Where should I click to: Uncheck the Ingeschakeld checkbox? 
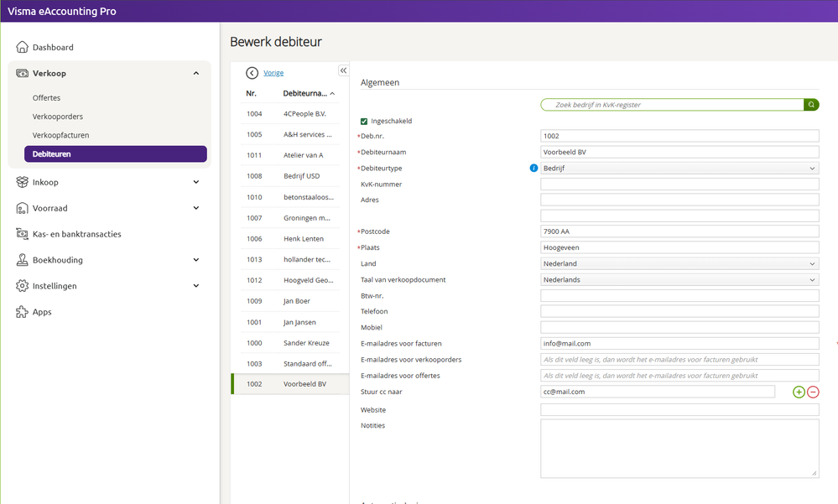click(x=364, y=121)
